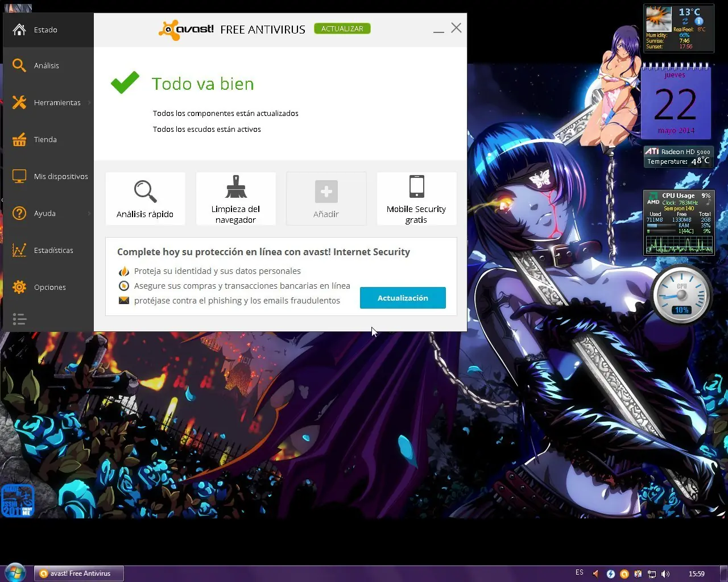Click the 'Made by' credit desktop badge
The height and width of the screenshot is (582, 728).
[x=18, y=501]
